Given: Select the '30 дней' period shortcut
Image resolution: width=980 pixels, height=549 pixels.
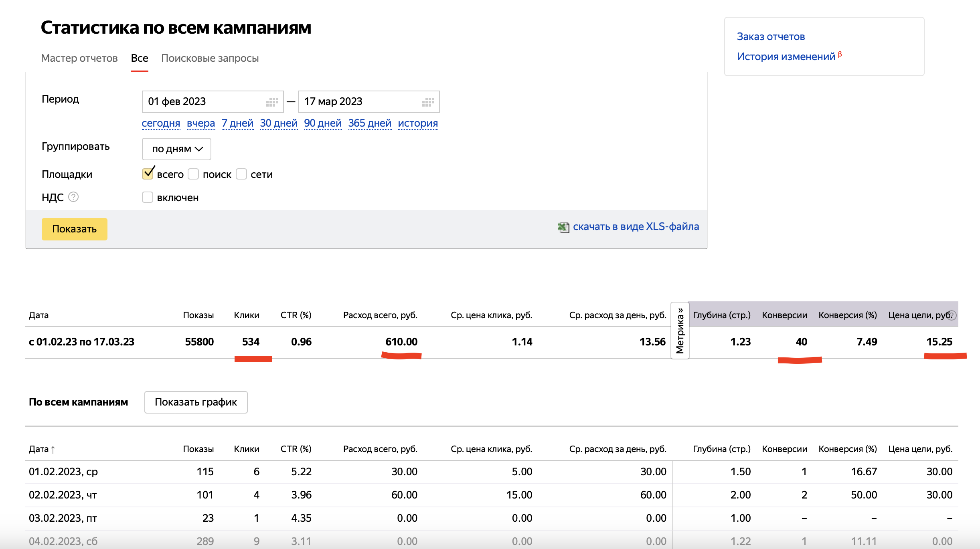Looking at the screenshot, I should tap(279, 123).
